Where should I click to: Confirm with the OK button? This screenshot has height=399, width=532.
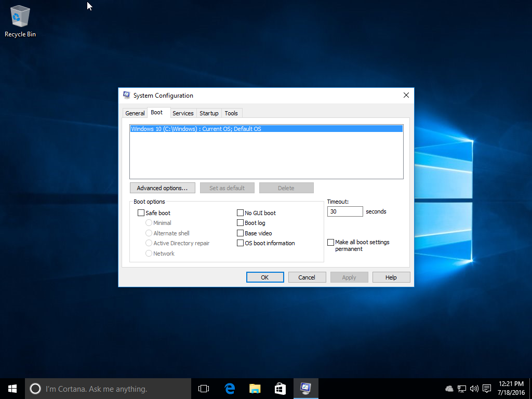point(265,277)
